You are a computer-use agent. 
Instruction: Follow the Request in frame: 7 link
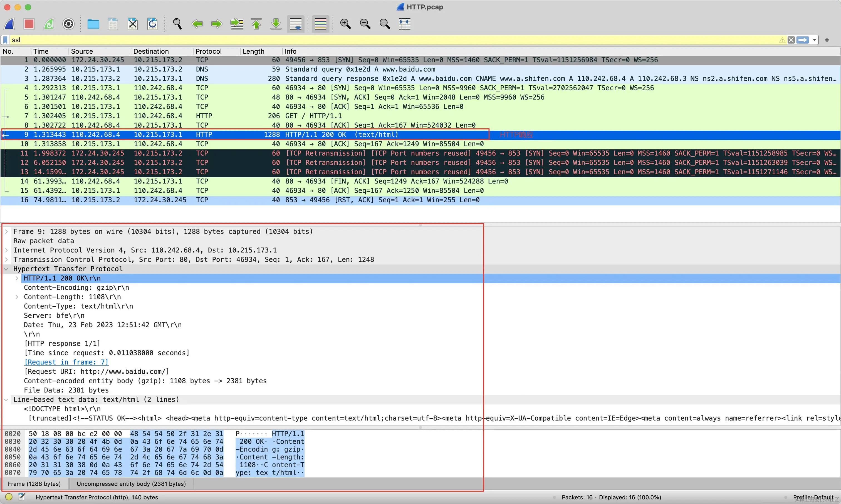pos(66,363)
